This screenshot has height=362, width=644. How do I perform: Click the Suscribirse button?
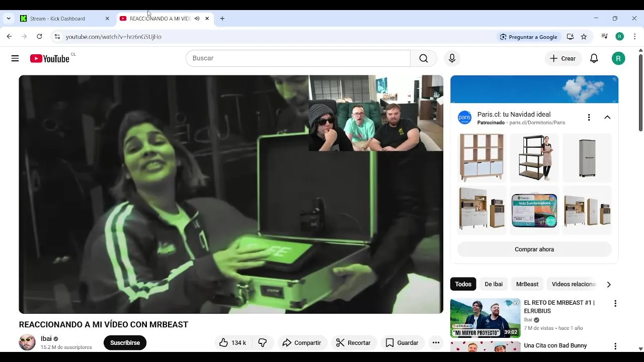[x=125, y=343]
